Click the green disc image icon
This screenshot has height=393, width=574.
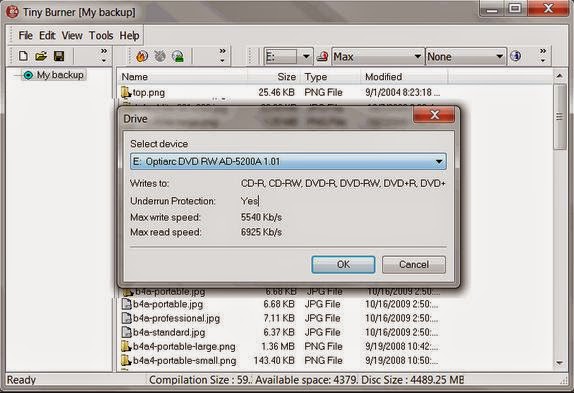(178, 56)
